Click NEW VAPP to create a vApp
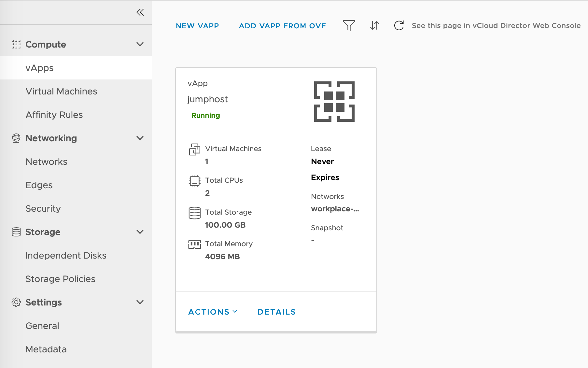Image resolution: width=588 pixels, height=368 pixels. [x=197, y=26]
